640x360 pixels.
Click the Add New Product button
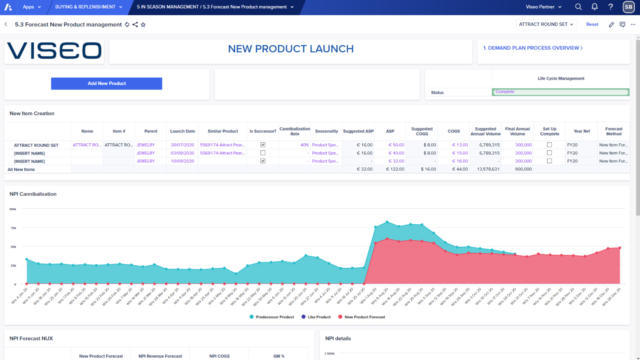[107, 83]
